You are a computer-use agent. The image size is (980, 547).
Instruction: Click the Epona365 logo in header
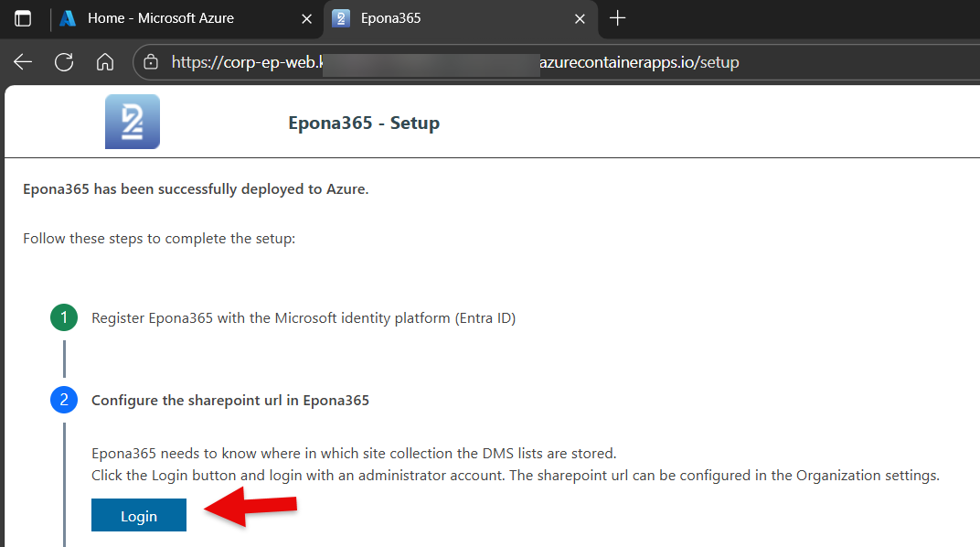coord(133,122)
